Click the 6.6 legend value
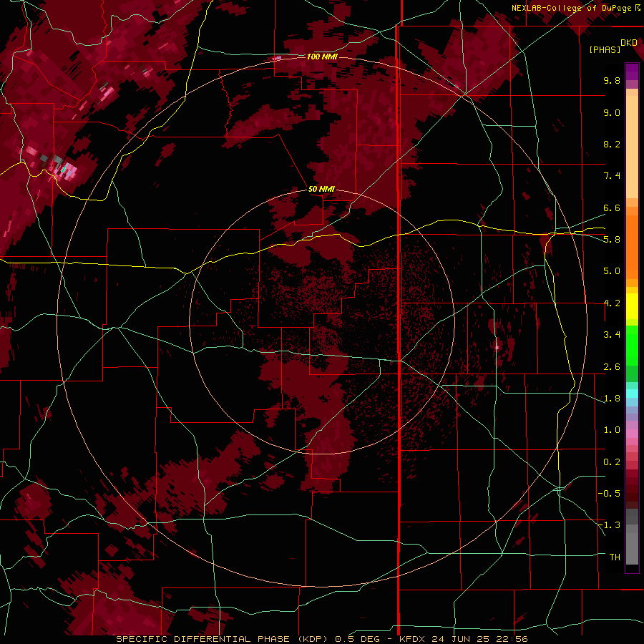This screenshot has height=644, width=644. [612, 208]
